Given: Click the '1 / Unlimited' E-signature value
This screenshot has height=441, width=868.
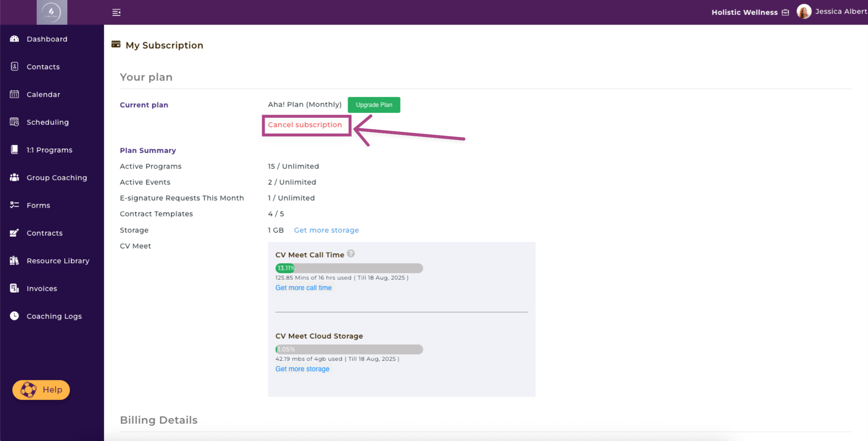Looking at the screenshot, I should click(x=291, y=198).
